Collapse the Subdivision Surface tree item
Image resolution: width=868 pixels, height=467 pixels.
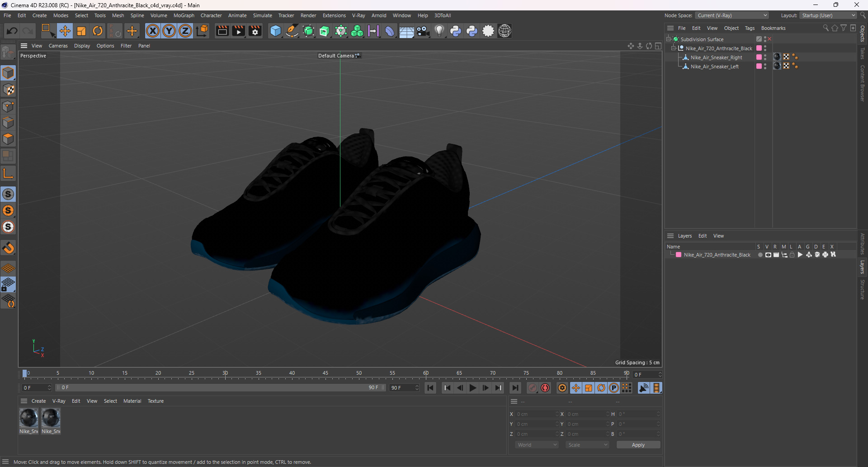(x=668, y=39)
